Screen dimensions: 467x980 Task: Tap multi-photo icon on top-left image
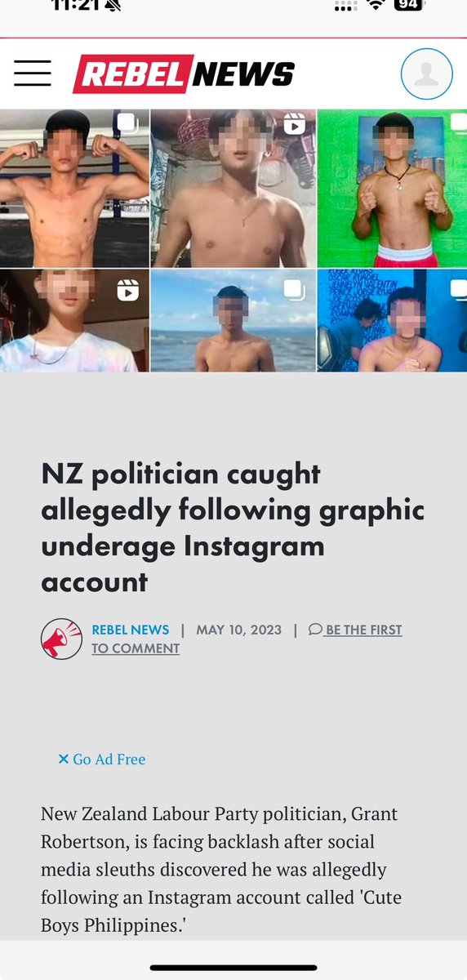[x=127, y=124]
